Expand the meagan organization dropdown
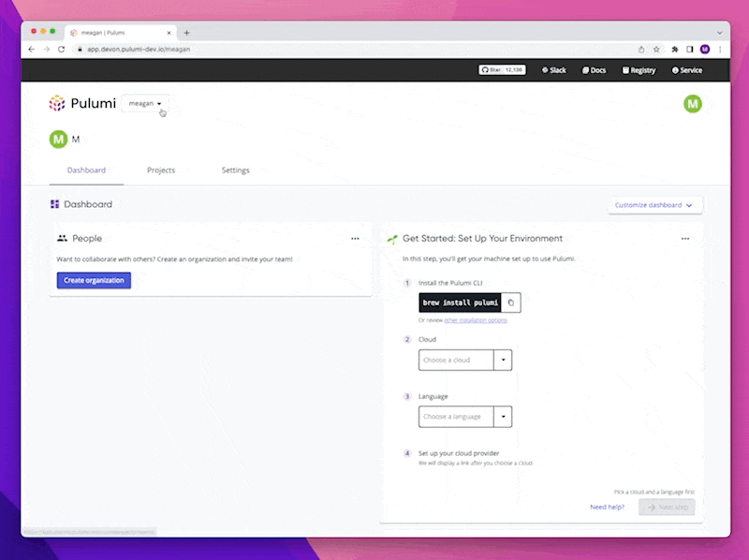The height and width of the screenshot is (560, 749). [145, 103]
